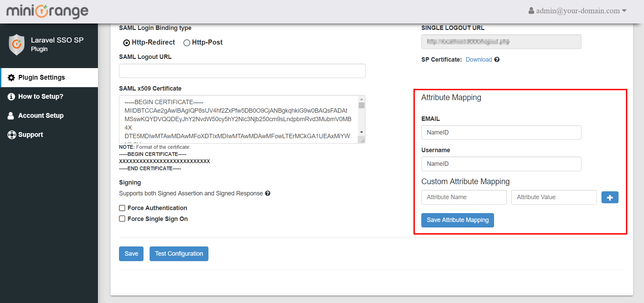Click certificate textarea scroll down arrow
The width and height of the screenshot is (644, 303).
click(x=361, y=132)
